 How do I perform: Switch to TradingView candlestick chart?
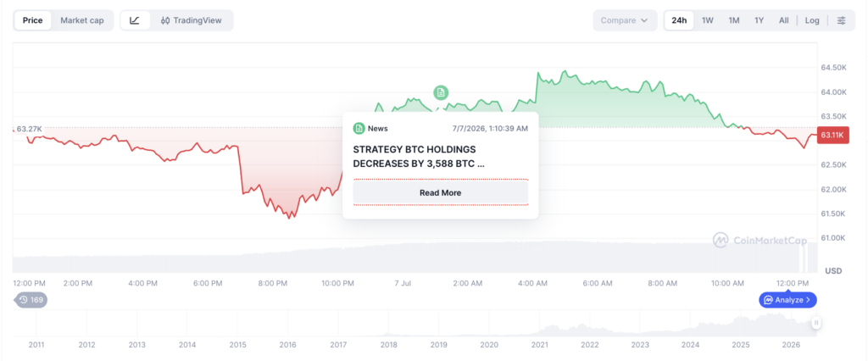tap(191, 20)
